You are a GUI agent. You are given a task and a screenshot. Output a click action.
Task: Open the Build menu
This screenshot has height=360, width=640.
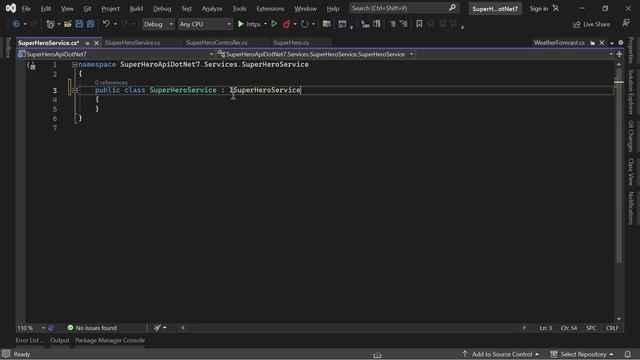(x=136, y=8)
